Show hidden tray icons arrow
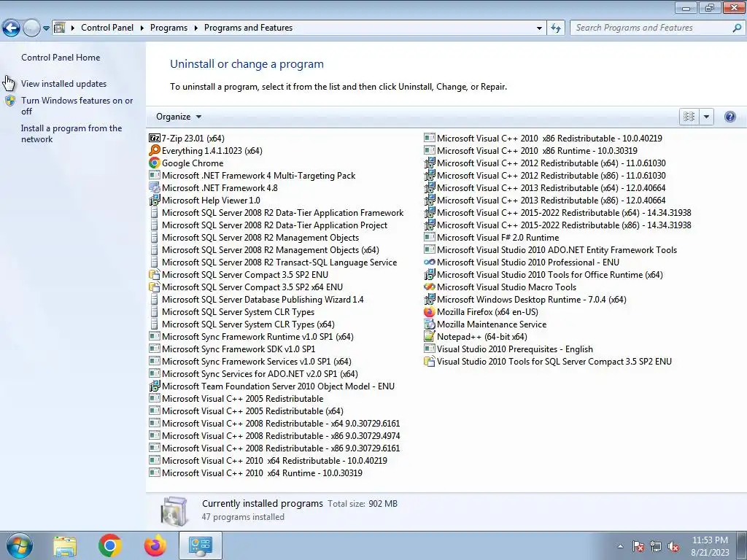Image resolution: width=747 pixels, height=560 pixels. (x=620, y=546)
